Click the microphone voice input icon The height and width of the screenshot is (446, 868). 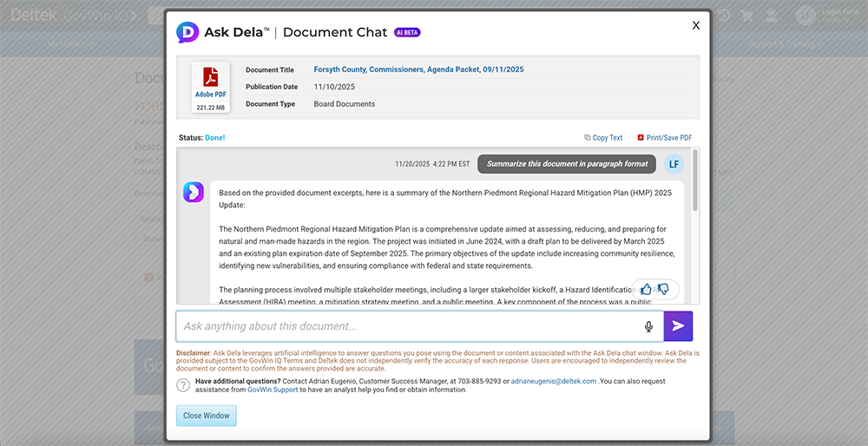[x=648, y=326]
